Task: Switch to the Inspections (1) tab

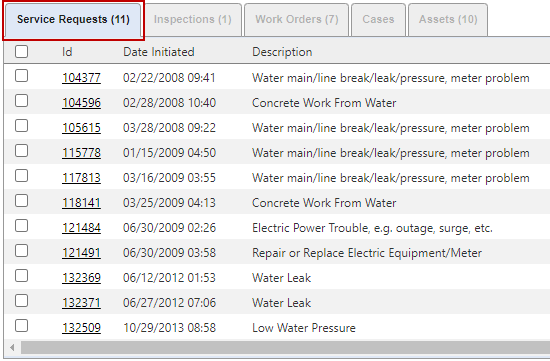Action: pos(193,20)
